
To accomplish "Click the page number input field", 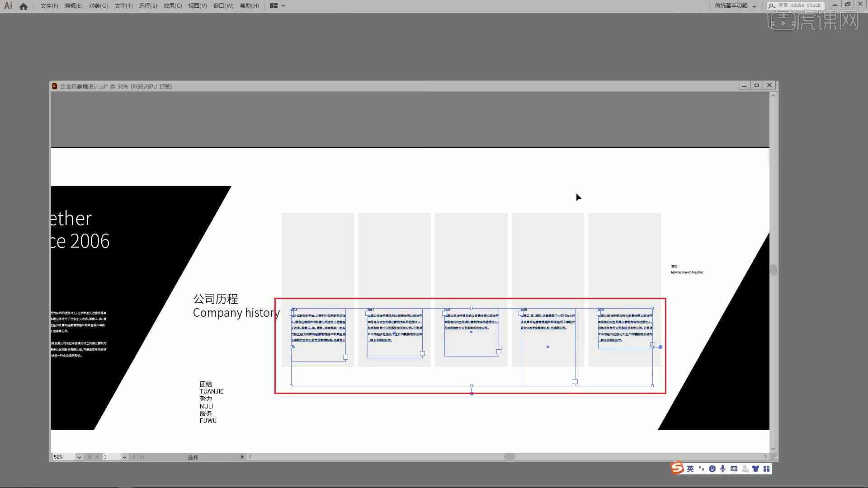I will point(111,457).
